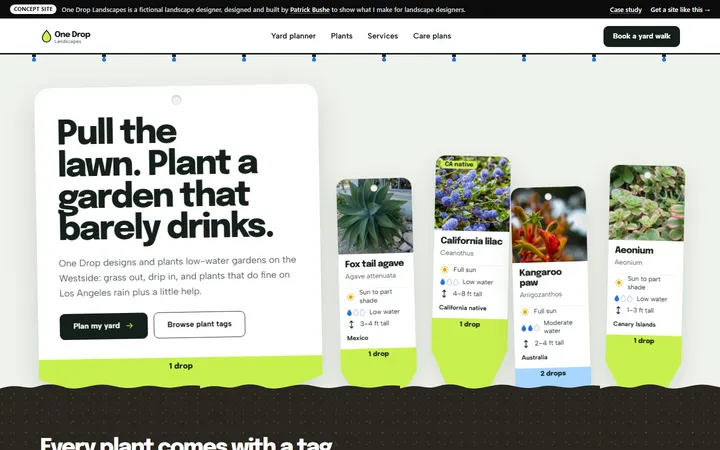Click the sun icon on Aeonium tag

[619, 283]
